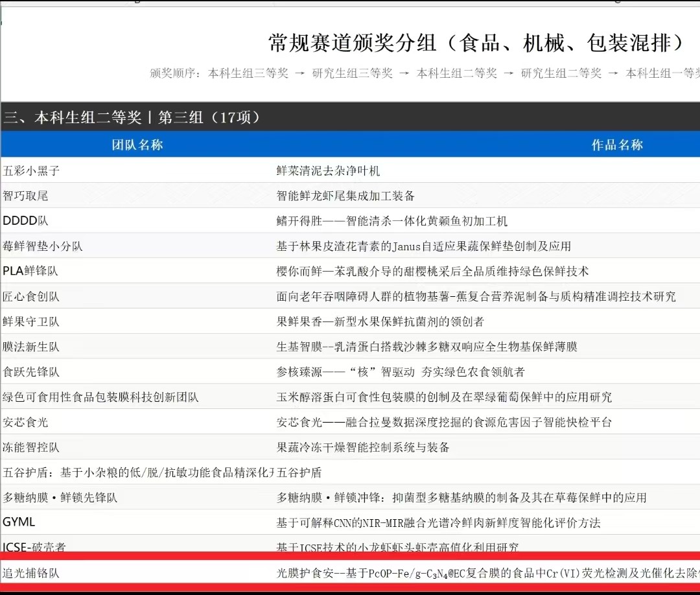
Task: Select work cell about Janus自适应果蔬保鲜垫
Action: [x=424, y=246]
